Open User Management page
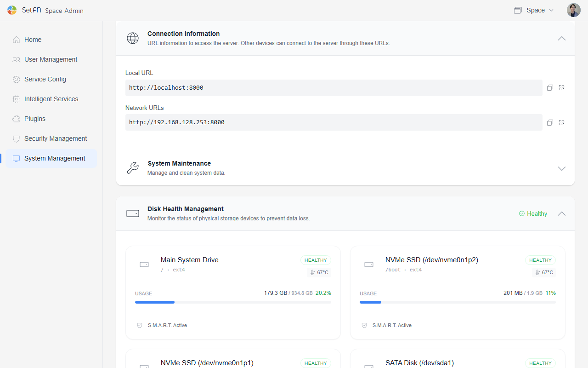This screenshot has height=368, width=588. (51, 59)
